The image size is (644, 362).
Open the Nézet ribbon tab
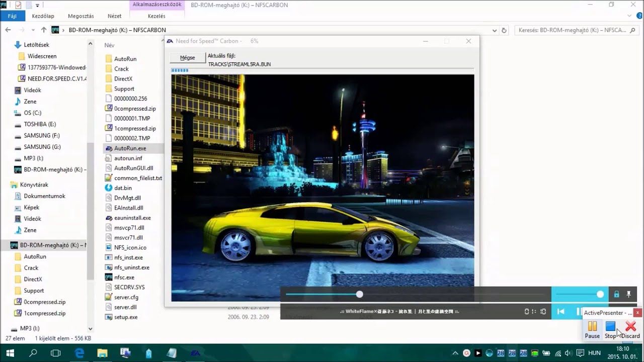[114, 16]
